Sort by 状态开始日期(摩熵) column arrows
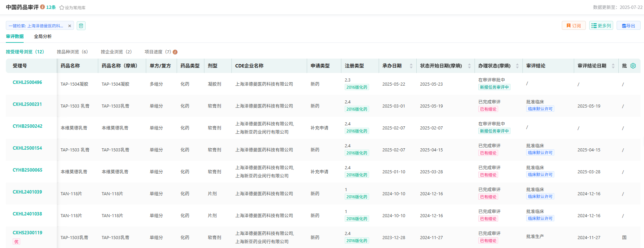644x248 pixels. (469, 66)
